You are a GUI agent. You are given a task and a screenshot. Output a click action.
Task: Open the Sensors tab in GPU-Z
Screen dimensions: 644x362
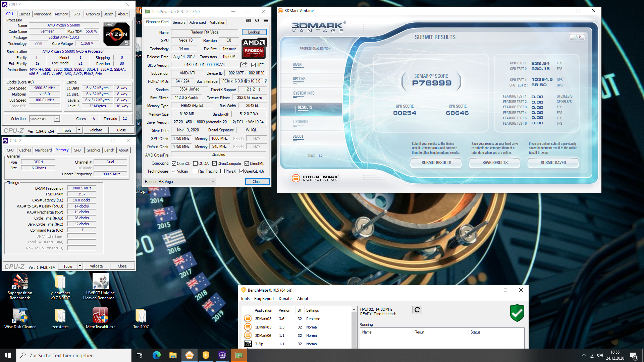179,22
